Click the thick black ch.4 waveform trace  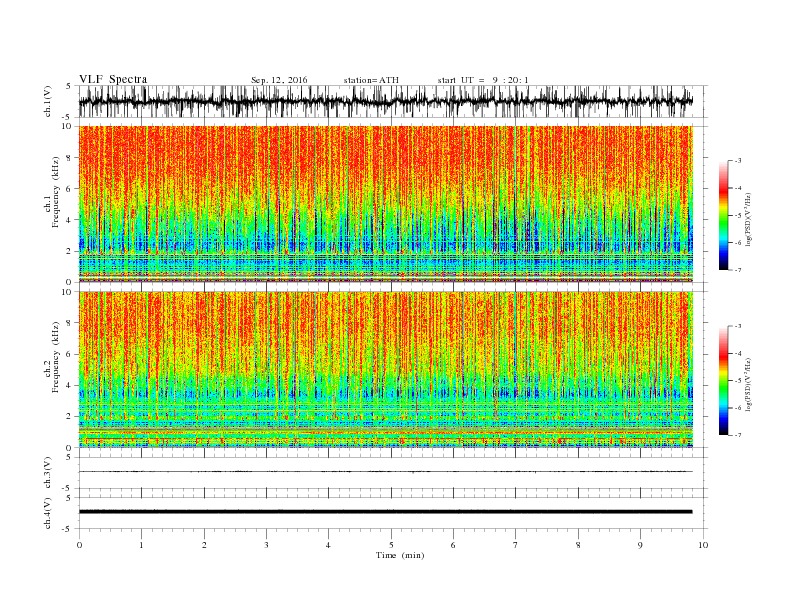(x=385, y=512)
